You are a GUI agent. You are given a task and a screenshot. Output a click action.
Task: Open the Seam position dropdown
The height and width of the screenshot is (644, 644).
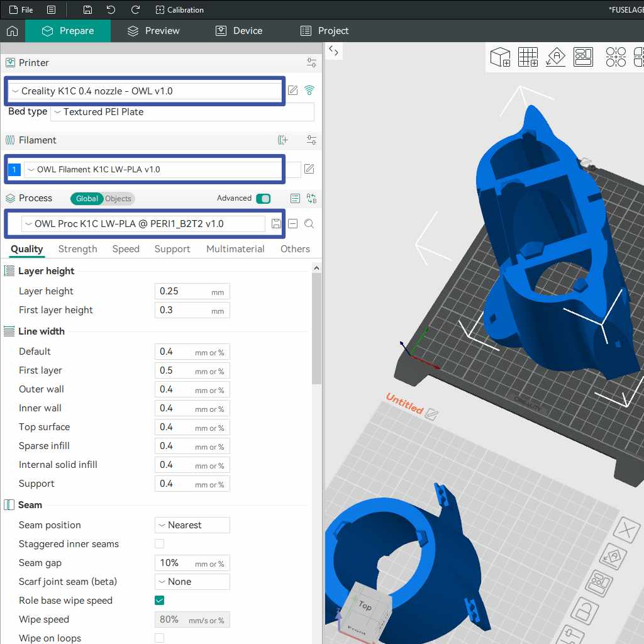tap(192, 525)
